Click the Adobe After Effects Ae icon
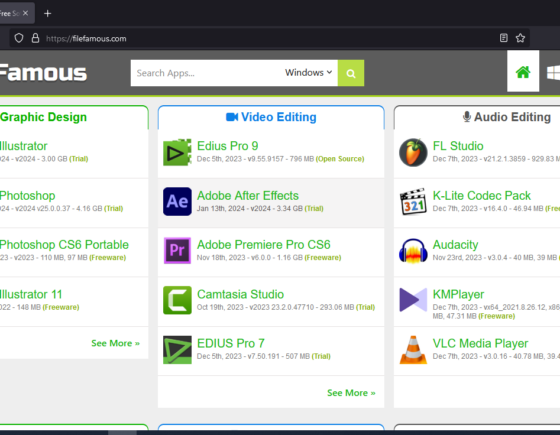The width and height of the screenshot is (560, 435). [x=177, y=201]
